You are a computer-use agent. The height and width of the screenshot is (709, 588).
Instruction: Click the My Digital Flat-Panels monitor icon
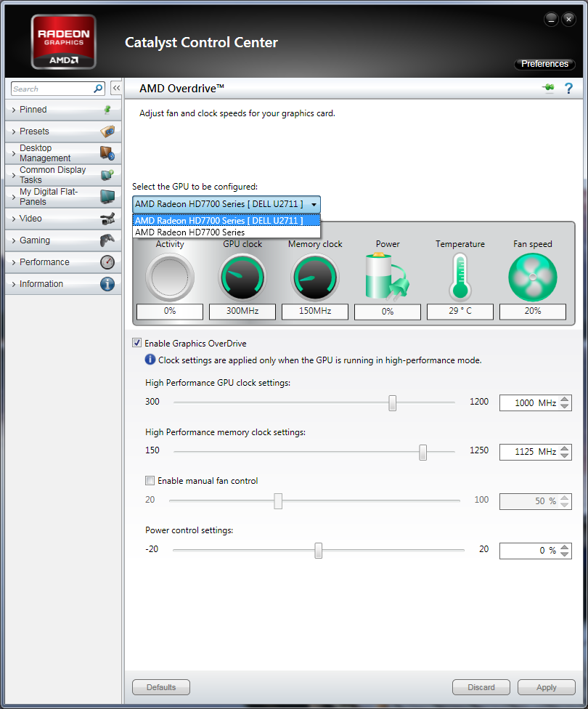pyautogui.click(x=107, y=197)
